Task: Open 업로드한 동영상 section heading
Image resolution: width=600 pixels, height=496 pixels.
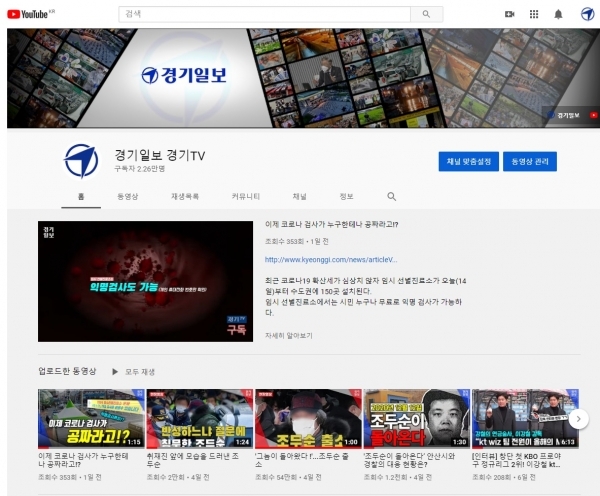Action: [x=67, y=371]
